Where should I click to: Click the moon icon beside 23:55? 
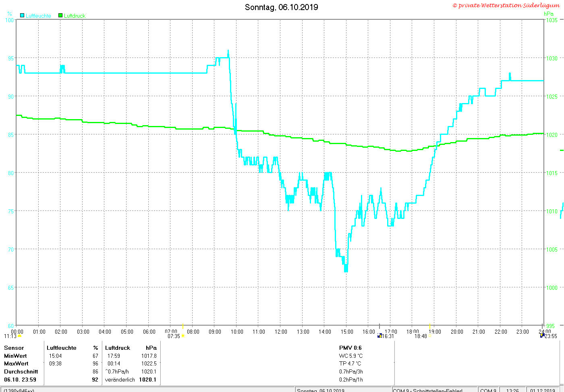[x=542, y=335]
